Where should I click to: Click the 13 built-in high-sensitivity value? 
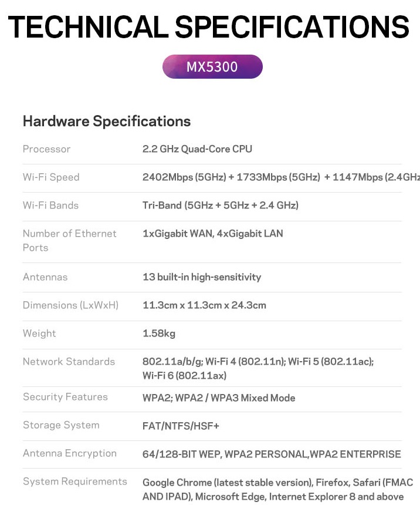pos(202,277)
